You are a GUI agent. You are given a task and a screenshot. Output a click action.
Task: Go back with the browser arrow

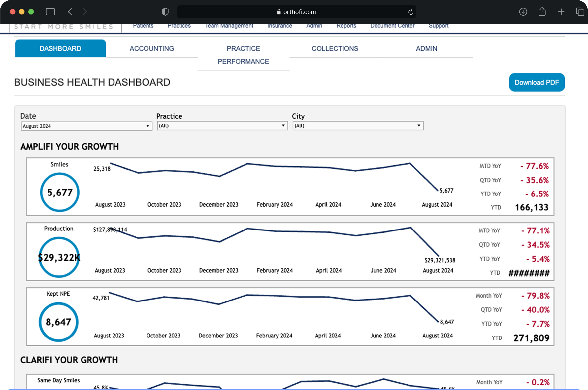click(x=70, y=12)
